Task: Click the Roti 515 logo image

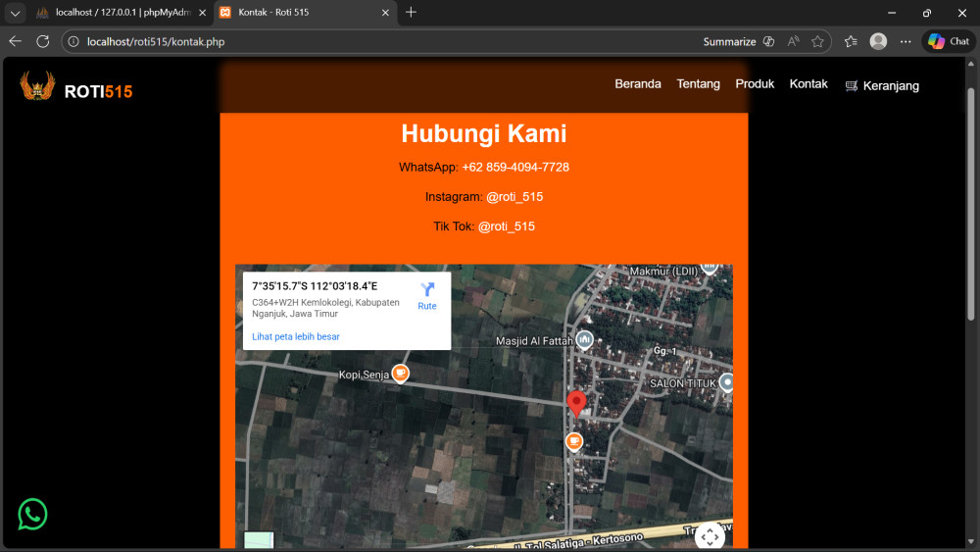Action: click(x=37, y=87)
